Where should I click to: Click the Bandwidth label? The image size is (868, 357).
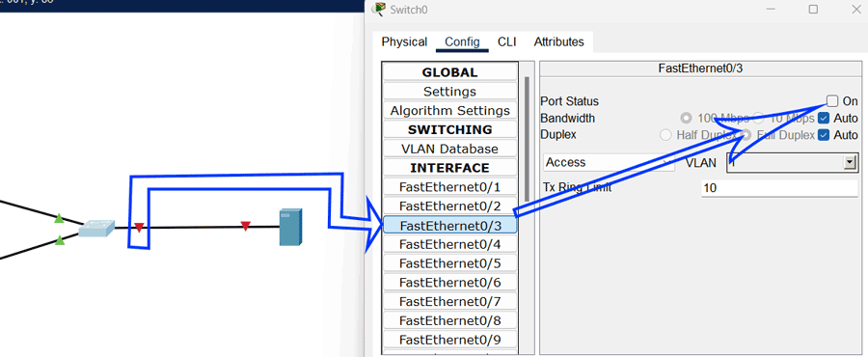[567, 118]
